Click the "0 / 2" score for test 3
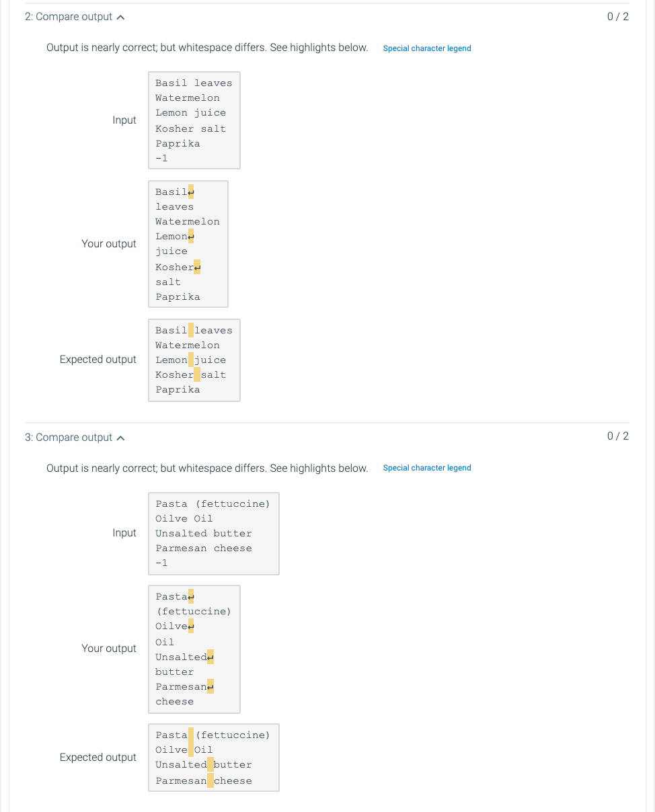655x812 pixels. tap(617, 437)
